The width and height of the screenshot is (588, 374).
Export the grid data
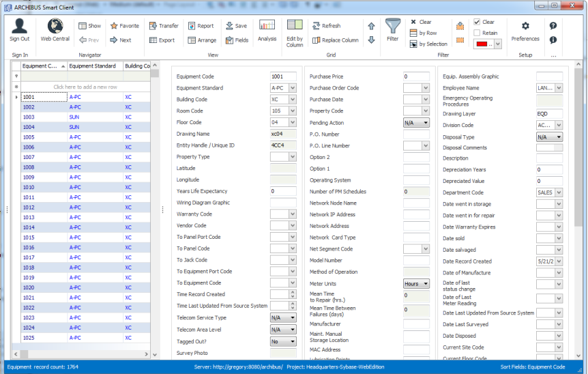pyautogui.click(x=162, y=40)
